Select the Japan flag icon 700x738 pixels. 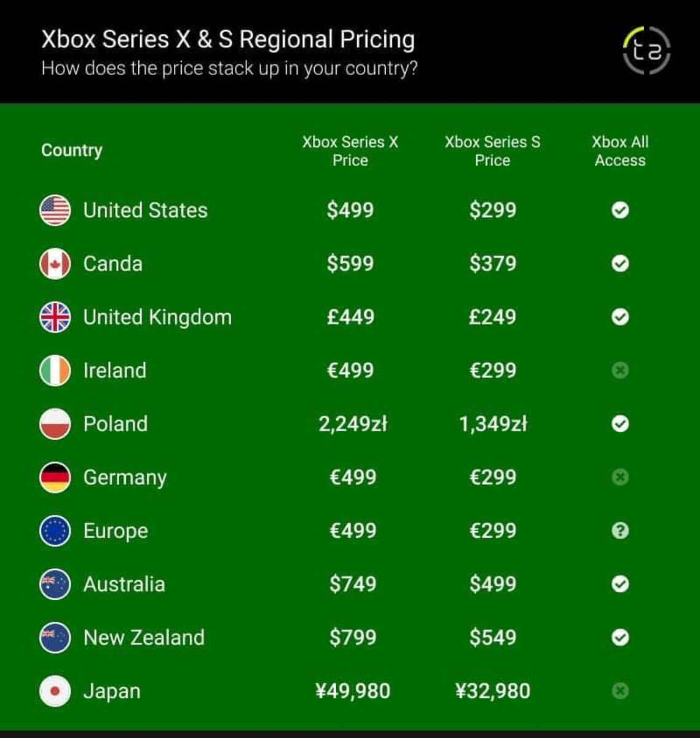pyautogui.click(x=55, y=691)
